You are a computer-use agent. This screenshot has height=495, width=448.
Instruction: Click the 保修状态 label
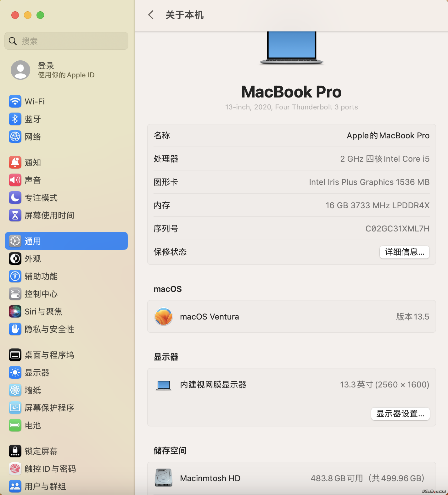170,252
